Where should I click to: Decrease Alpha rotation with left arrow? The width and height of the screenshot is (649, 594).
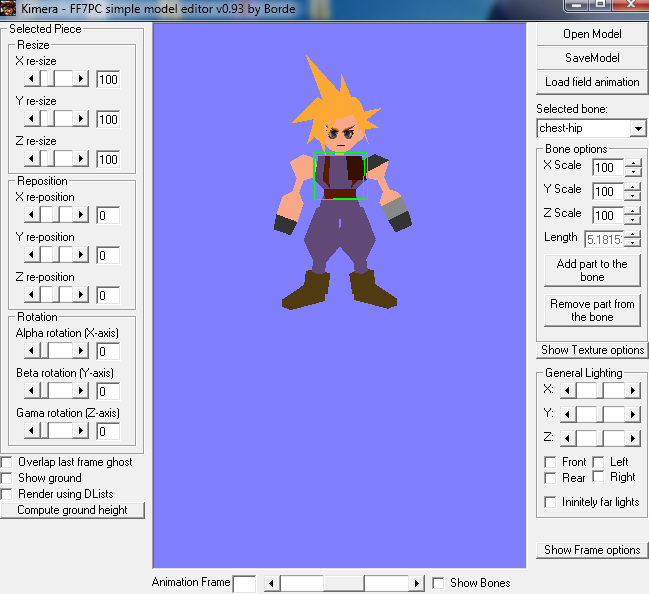(31, 351)
